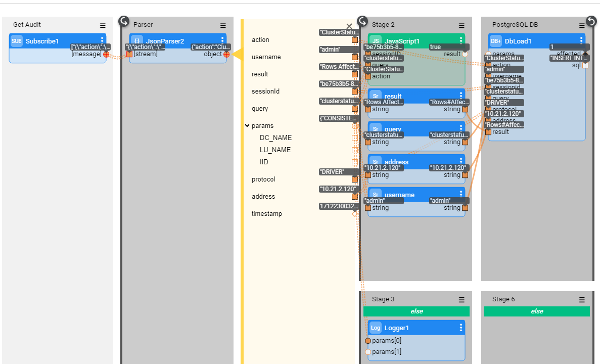Open the Stage 6 hamburger menu
The image size is (600, 364).
coord(582,299)
